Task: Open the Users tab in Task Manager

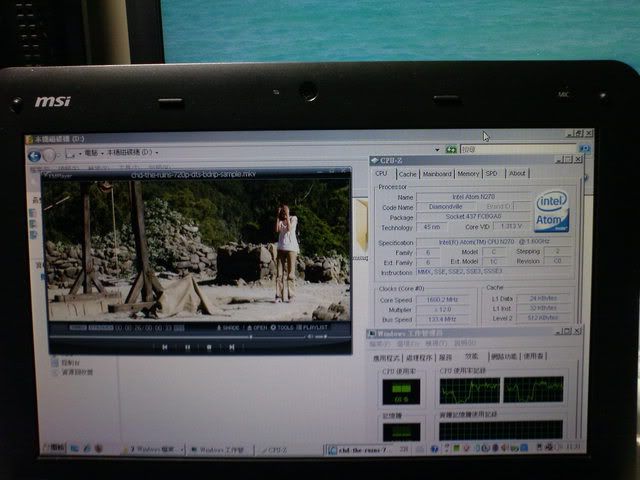Action: click(x=534, y=356)
